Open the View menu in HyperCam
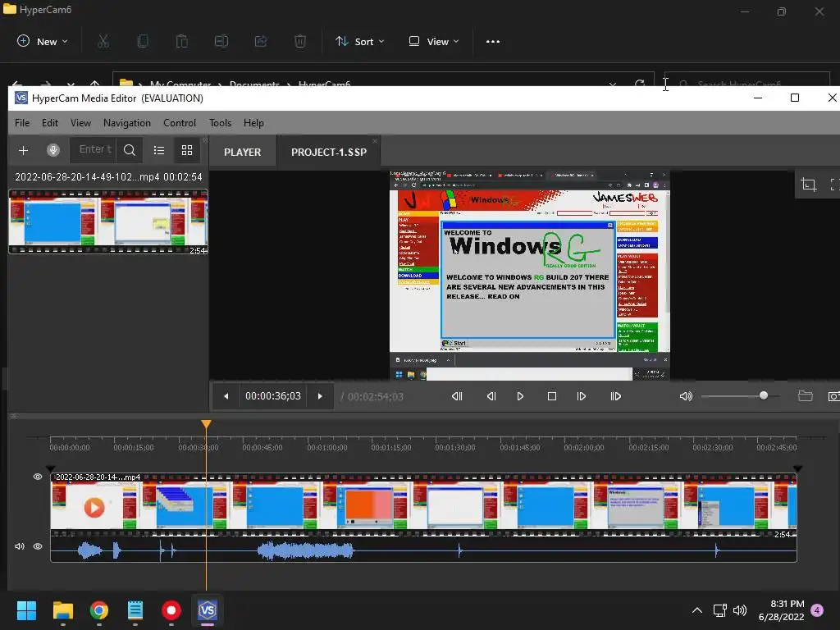 tap(80, 123)
